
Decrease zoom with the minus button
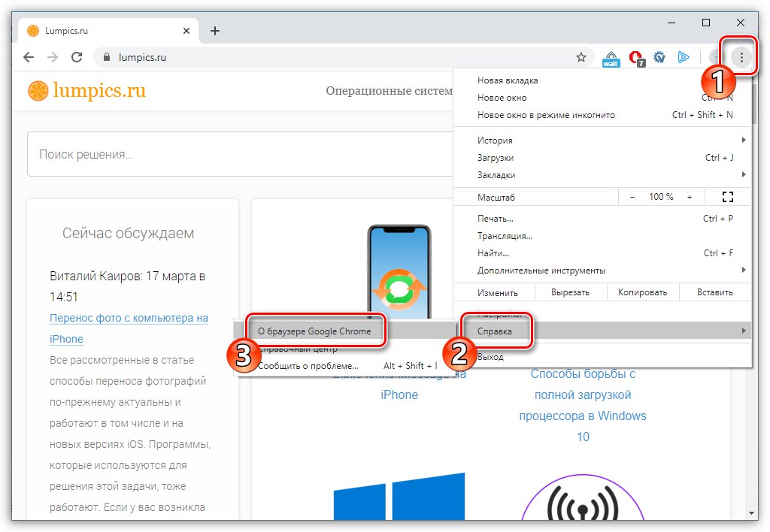coord(632,197)
